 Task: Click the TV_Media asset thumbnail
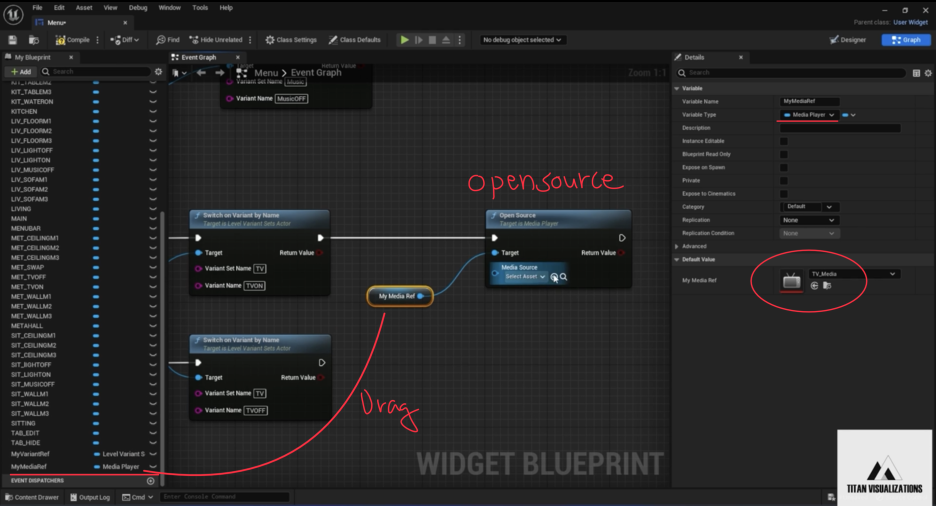coord(792,280)
